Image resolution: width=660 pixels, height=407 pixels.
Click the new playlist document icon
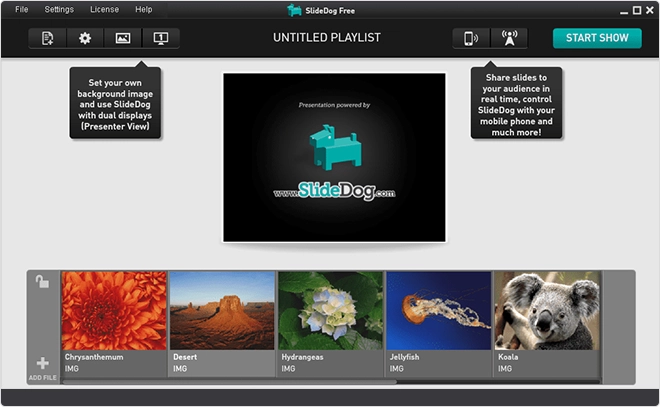[48, 38]
